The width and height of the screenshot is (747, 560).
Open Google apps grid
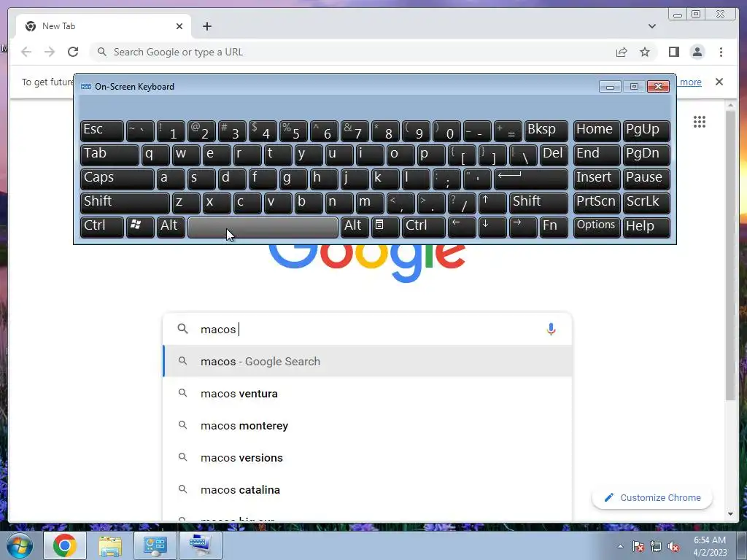700,122
